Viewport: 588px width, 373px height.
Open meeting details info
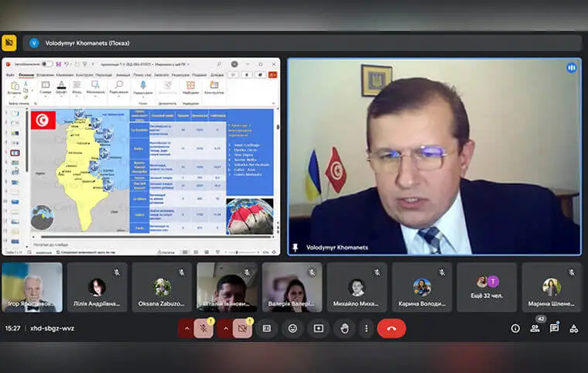[515, 328]
